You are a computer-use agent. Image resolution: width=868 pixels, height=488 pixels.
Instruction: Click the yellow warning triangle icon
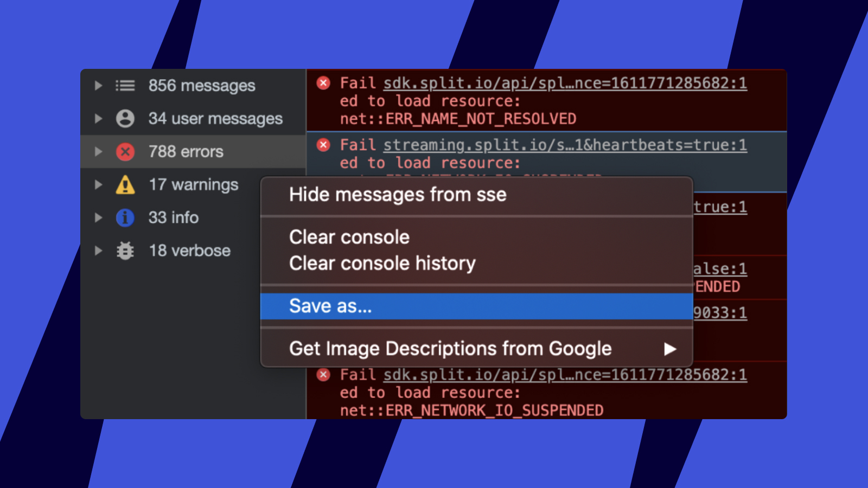coord(125,185)
